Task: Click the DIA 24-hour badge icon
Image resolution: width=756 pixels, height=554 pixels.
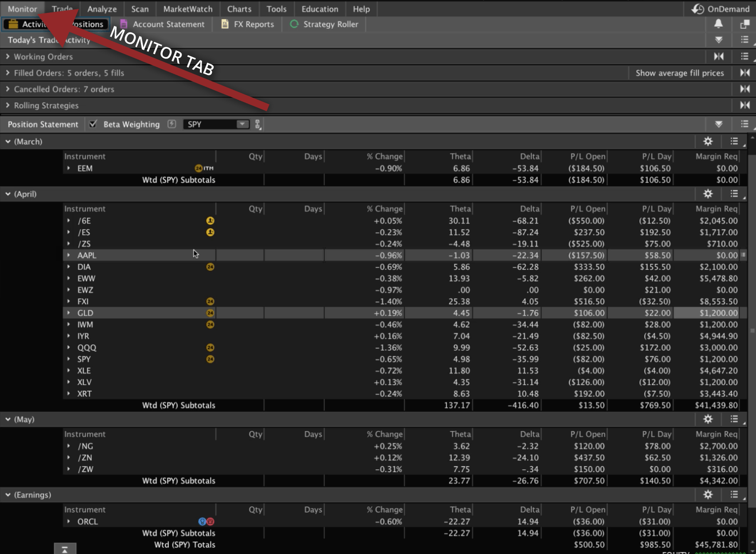Action: pyautogui.click(x=210, y=267)
